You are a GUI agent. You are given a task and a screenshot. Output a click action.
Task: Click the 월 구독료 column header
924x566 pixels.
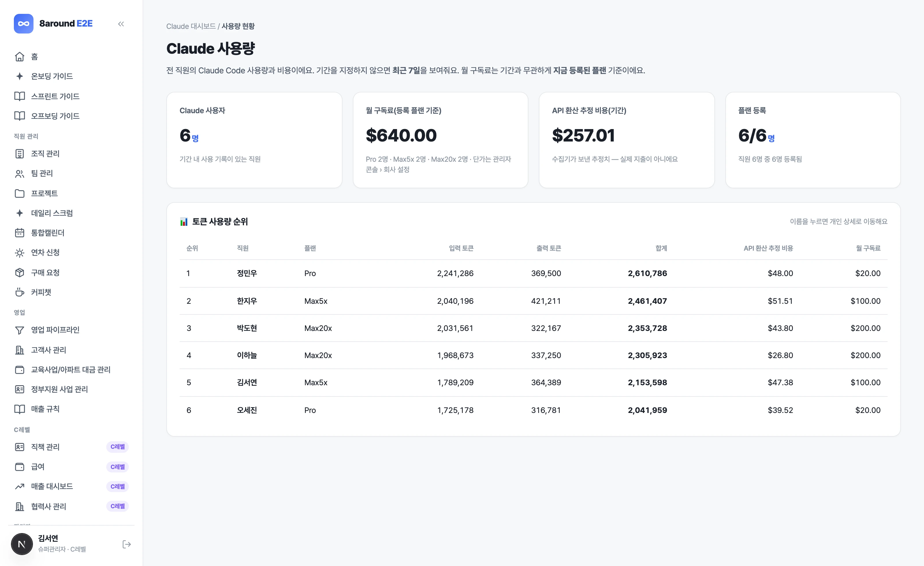868,248
